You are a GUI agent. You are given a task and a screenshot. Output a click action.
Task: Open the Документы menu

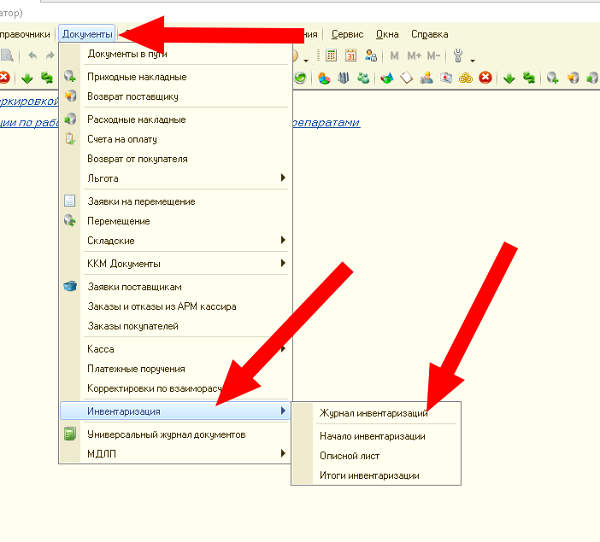click(x=87, y=34)
